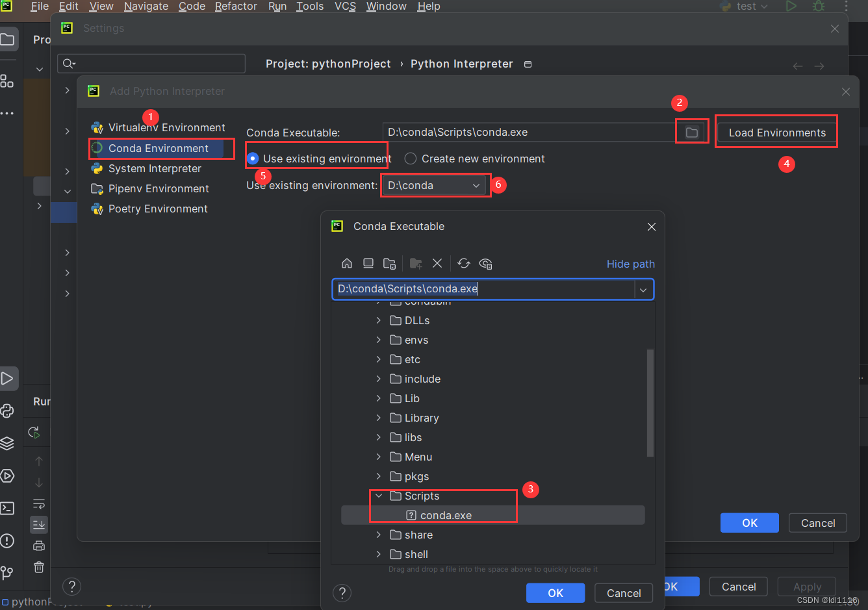
Task: Open the VCS menu
Action: point(345,6)
